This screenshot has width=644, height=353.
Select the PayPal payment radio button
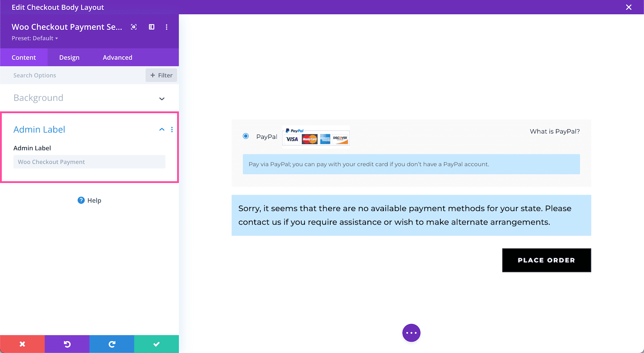[245, 136]
